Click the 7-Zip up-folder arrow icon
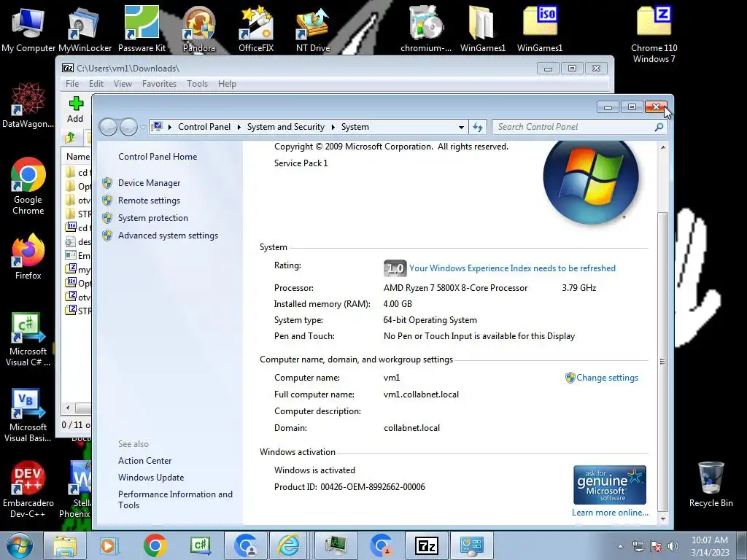 click(70, 138)
